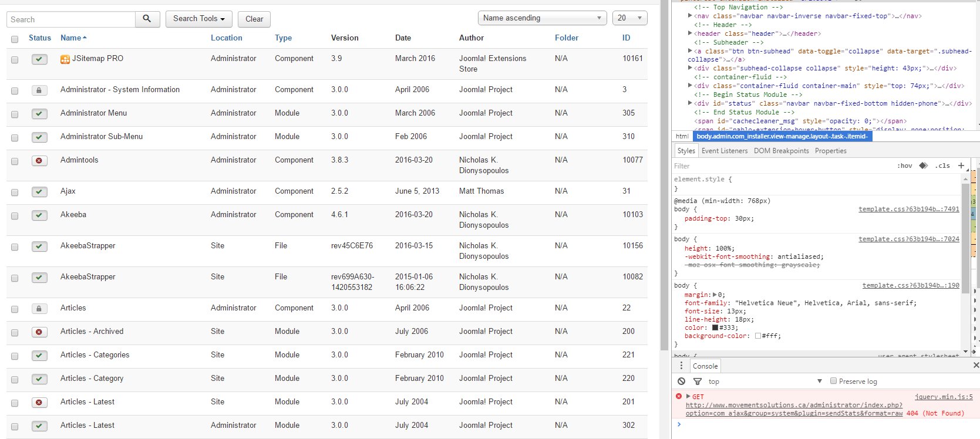Toggle status icon for Akeeba component
The height and width of the screenshot is (439, 980).
pos(39,215)
